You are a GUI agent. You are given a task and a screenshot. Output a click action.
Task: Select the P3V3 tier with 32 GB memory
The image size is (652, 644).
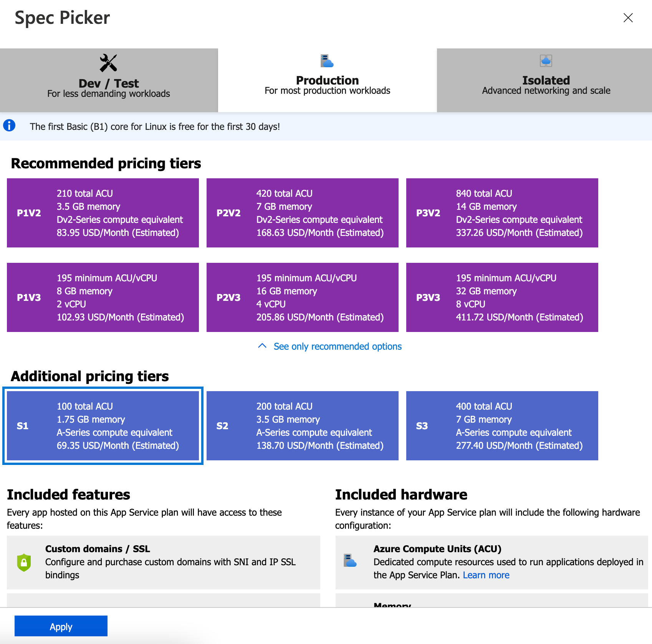point(502,297)
